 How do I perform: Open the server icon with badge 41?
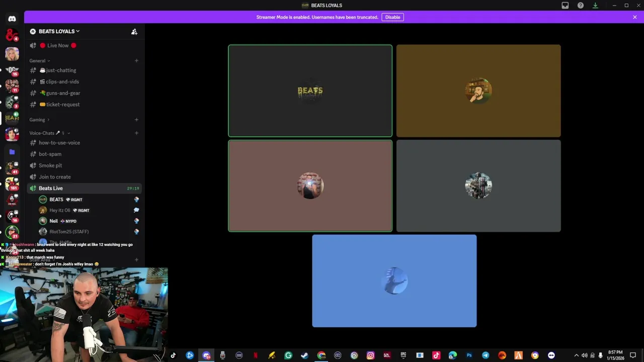point(12,168)
